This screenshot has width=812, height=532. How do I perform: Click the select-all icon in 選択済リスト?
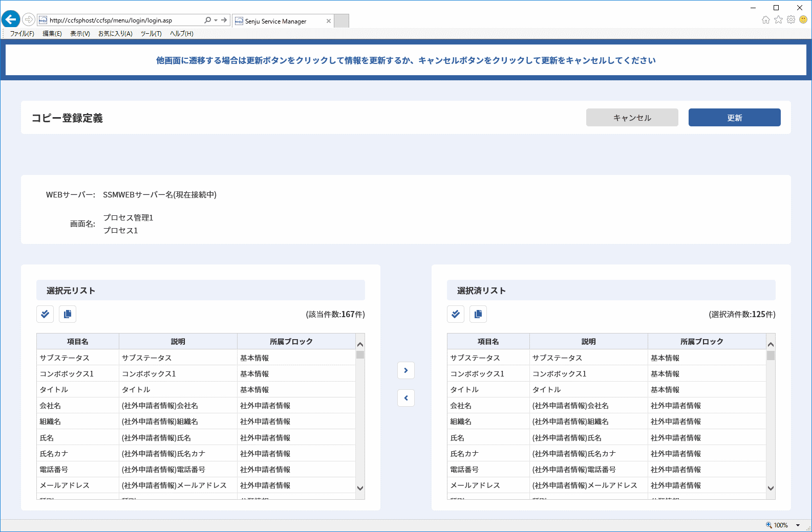tap(456, 314)
